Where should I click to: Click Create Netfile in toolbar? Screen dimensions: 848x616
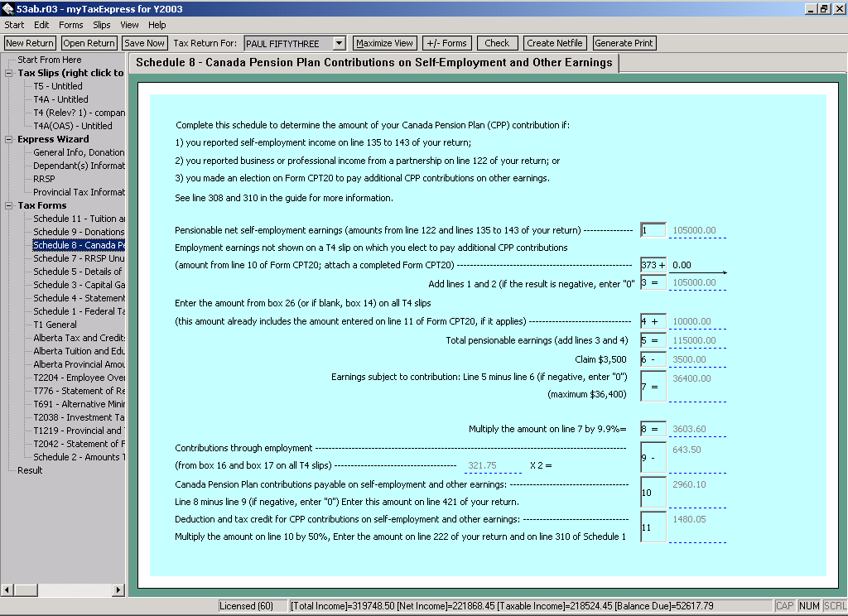point(555,43)
